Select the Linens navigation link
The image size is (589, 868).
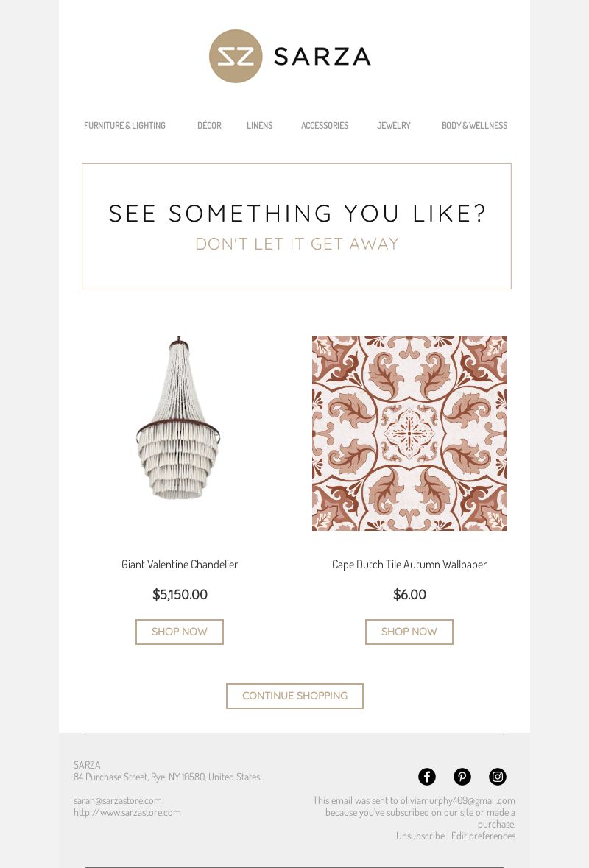tap(260, 126)
